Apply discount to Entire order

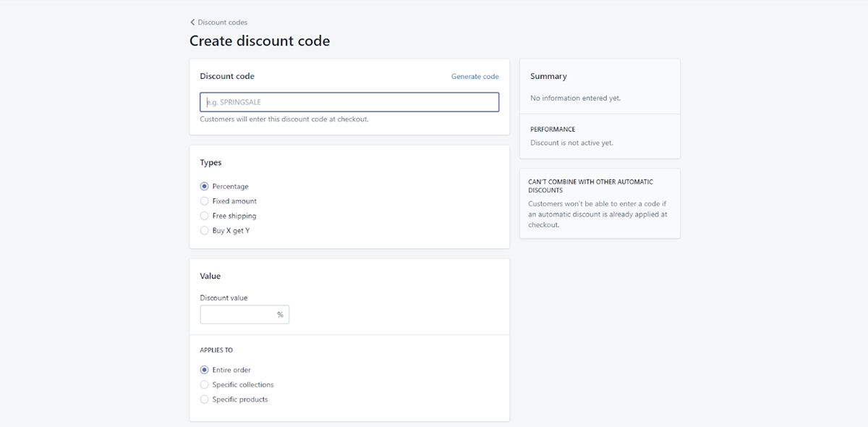[226, 370]
